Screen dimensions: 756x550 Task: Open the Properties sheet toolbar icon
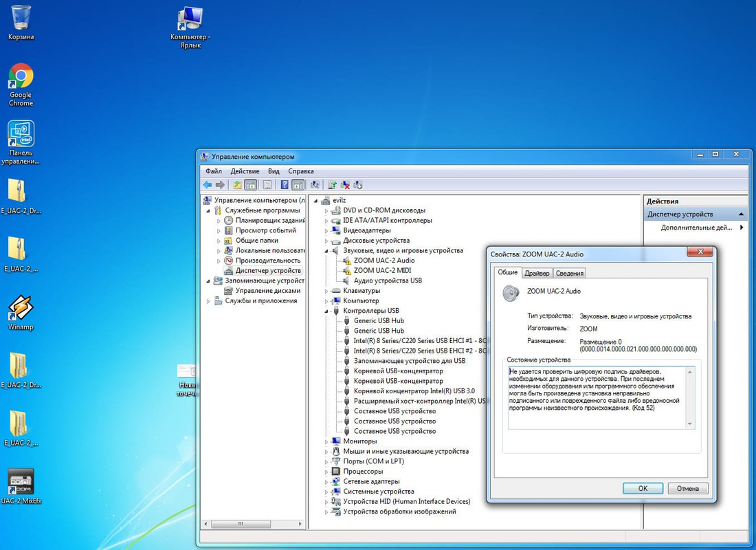click(x=267, y=185)
